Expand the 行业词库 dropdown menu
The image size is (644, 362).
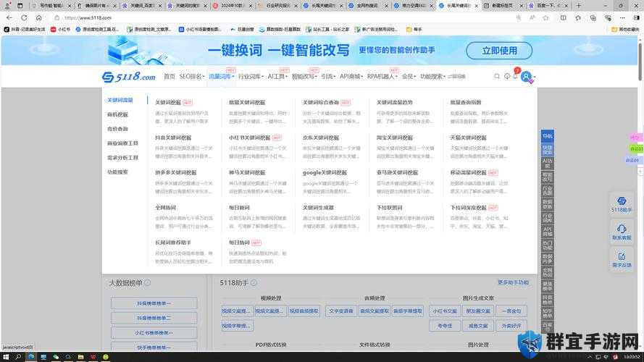(251, 76)
